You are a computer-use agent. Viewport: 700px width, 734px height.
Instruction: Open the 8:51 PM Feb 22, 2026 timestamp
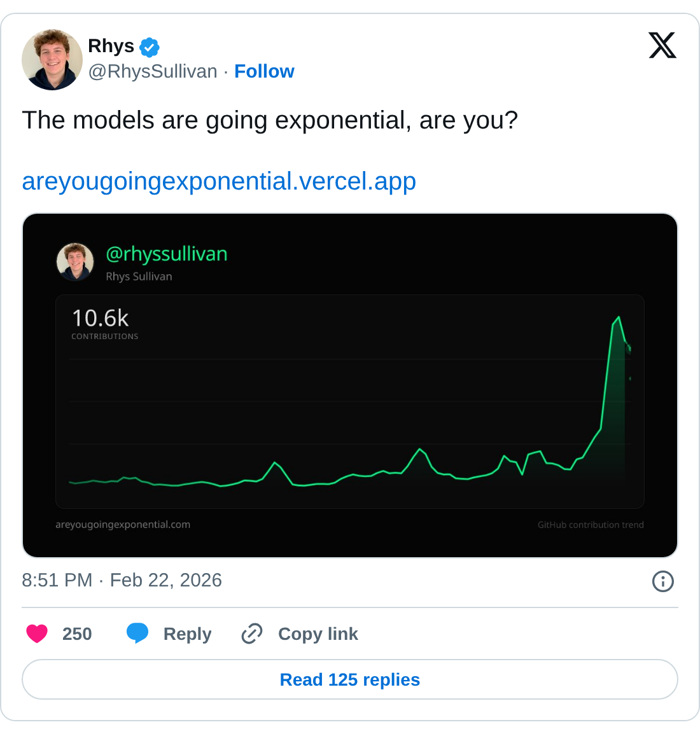[122, 580]
